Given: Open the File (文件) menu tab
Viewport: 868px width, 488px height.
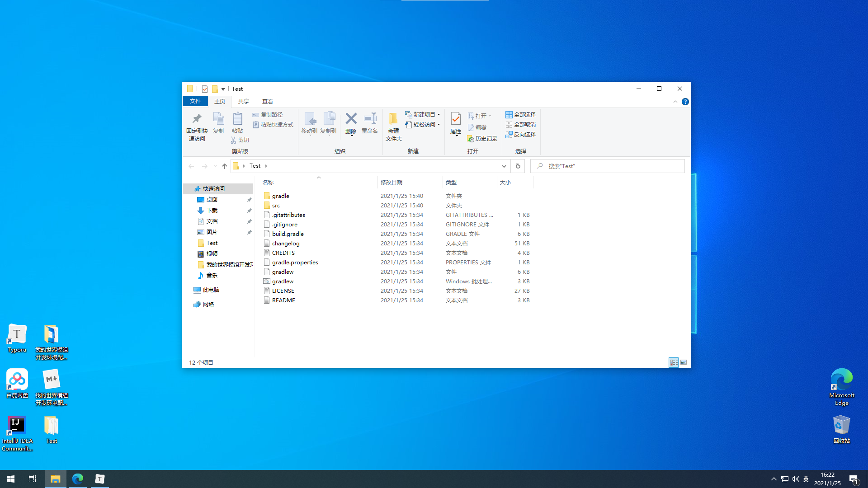Looking at the screenshot, I should (x=195, y=101).
